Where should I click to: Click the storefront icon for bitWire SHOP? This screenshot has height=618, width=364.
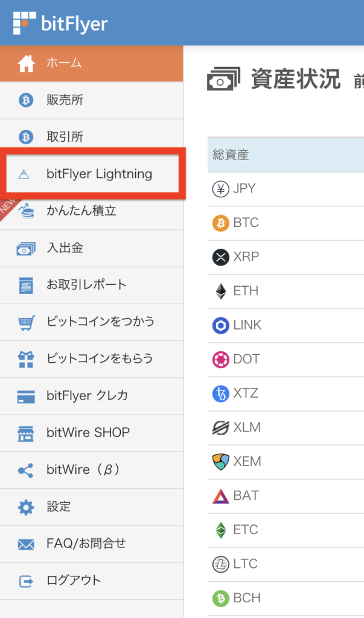coord(26,433)
